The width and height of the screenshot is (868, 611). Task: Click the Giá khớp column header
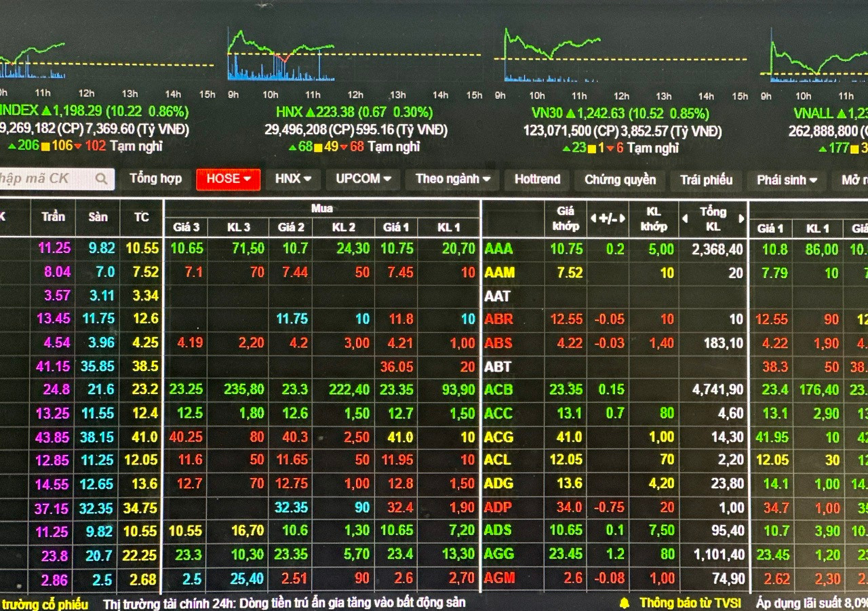[566, 218]
